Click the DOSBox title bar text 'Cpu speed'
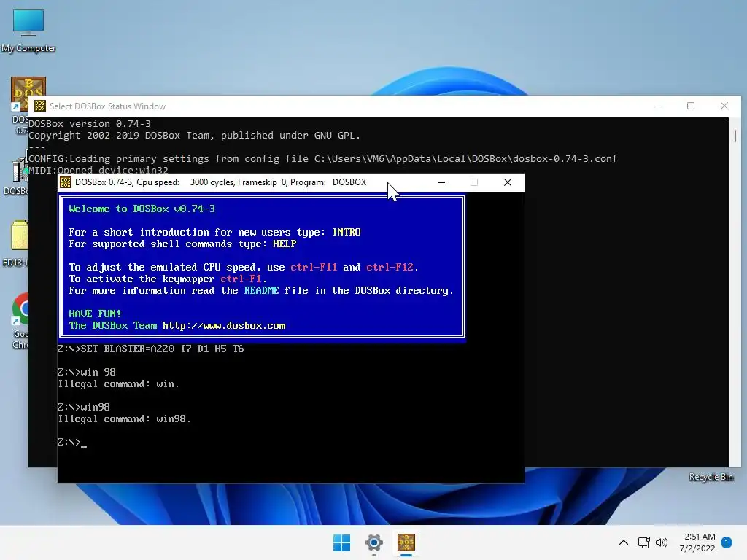Screen dimensions: 747x560 158,182
